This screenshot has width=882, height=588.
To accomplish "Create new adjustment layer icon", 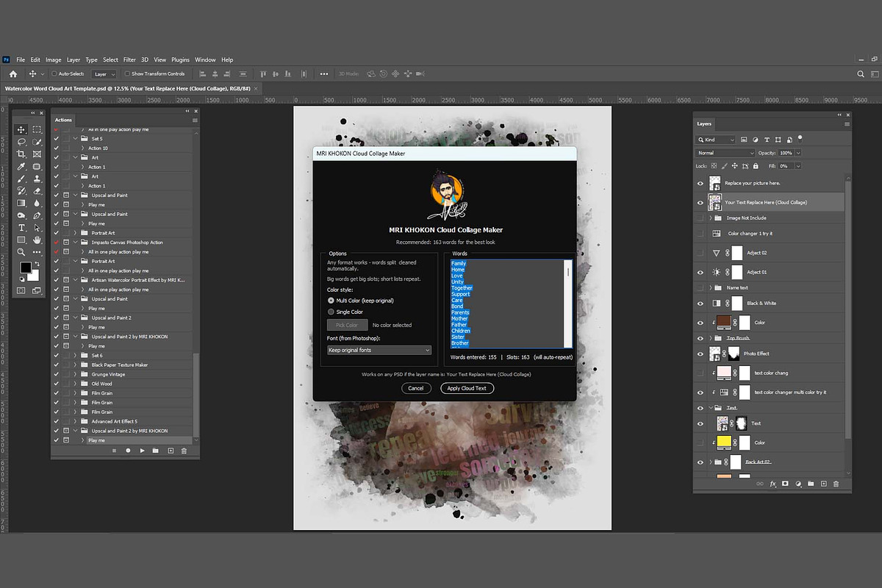I will [798, 484].
